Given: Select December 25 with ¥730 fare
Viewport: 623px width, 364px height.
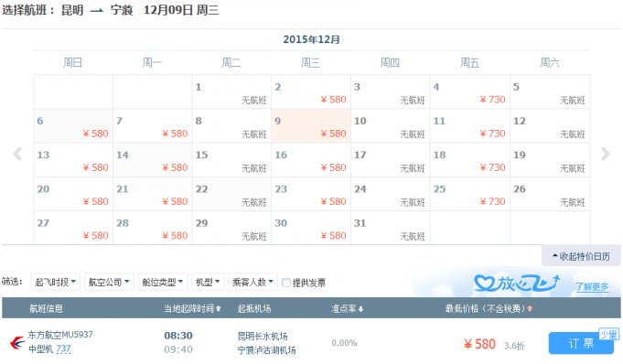Looking at the screenshot, I should [x=470, y=194].
